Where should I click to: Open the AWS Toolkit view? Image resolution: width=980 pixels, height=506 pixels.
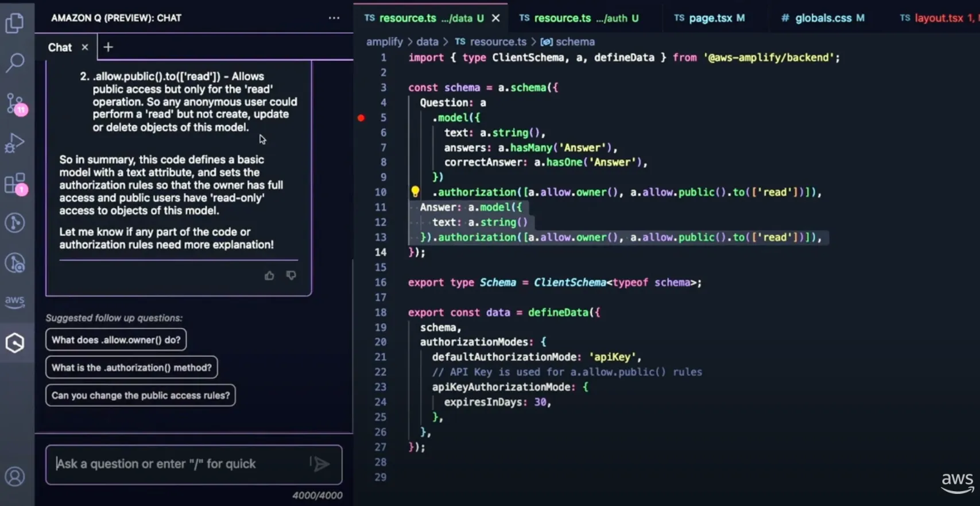(15, 302)
